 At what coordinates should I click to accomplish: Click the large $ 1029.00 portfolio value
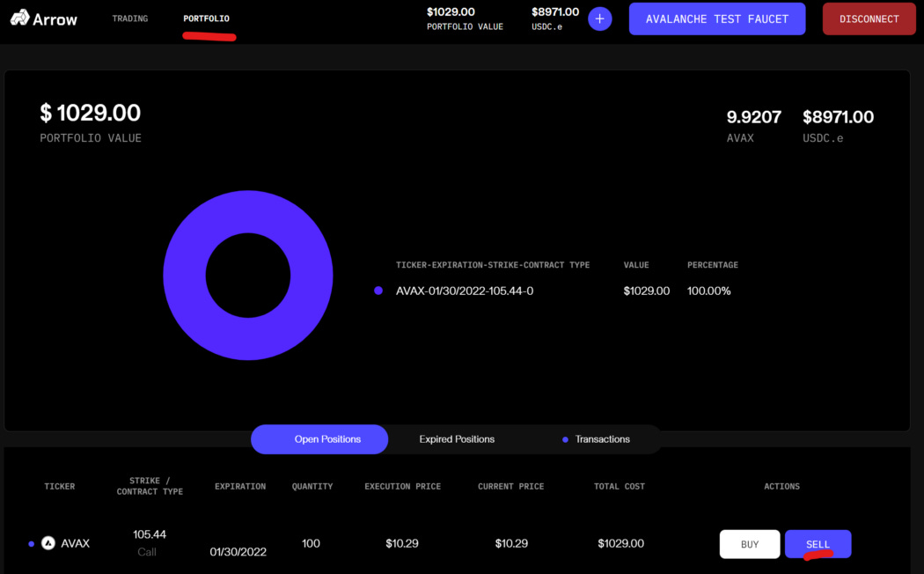(x=90, y=113)
